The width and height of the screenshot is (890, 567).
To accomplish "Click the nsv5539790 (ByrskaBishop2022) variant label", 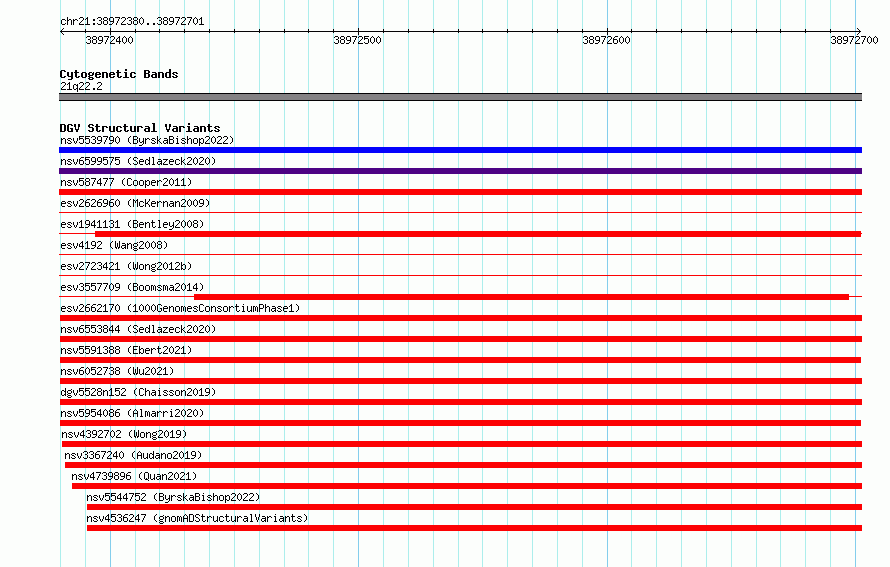I will pos(147,140).
